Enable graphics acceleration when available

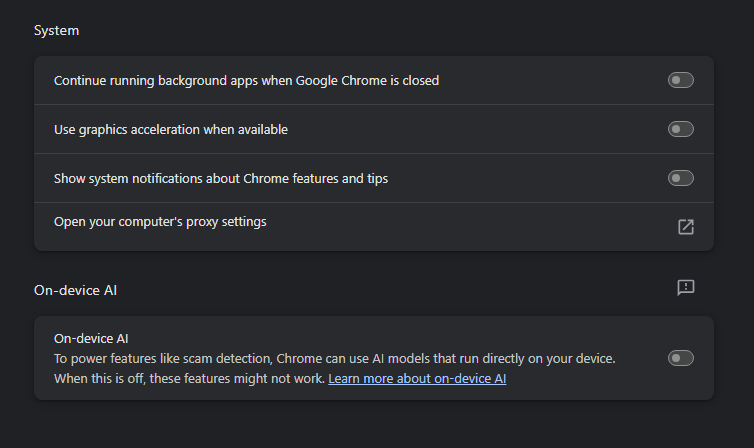click(x=680, y=129)
